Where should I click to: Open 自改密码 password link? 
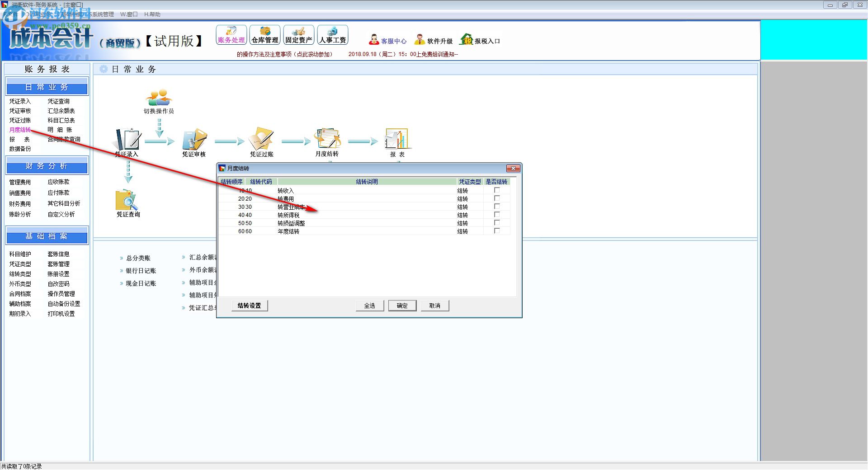pos(59,284)
